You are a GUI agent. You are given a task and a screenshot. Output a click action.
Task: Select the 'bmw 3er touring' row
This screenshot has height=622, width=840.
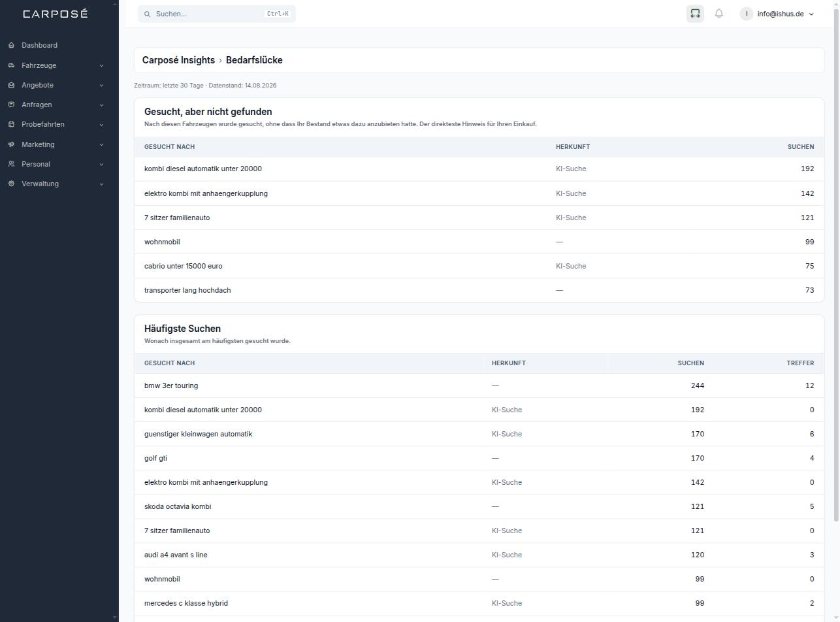coord(479,385)
